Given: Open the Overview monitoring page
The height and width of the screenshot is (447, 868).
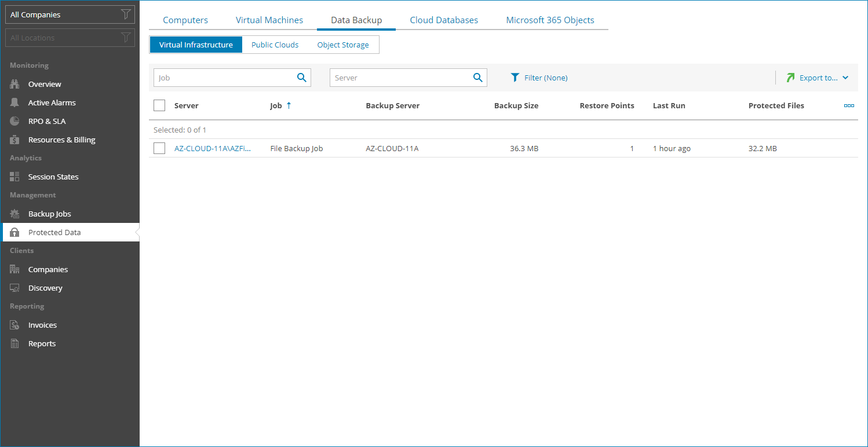Looking at the screenshot, I should [x=44, y=84].
